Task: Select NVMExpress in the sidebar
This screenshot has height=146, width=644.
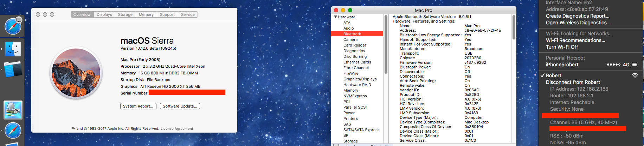Action: 355,96
